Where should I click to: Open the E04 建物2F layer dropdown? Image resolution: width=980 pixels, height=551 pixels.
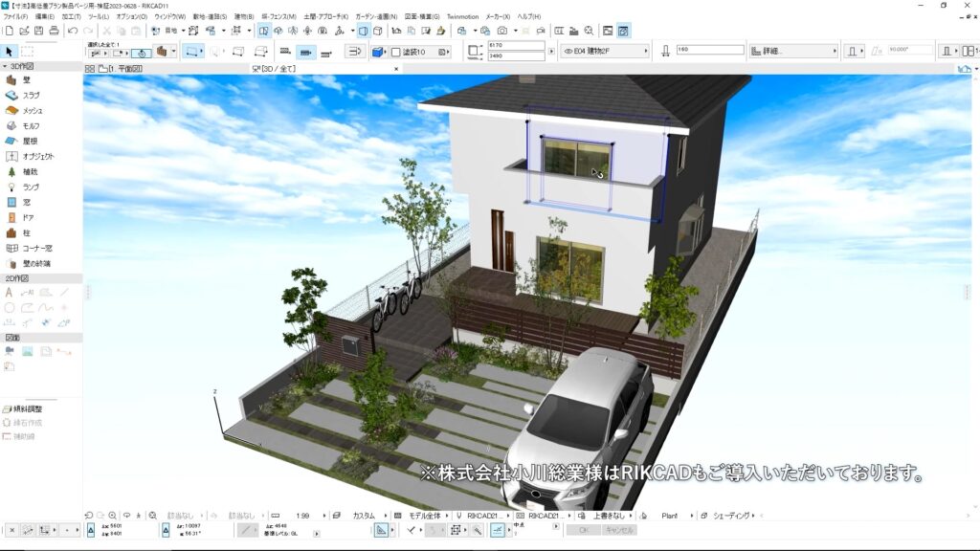(605, 52)
